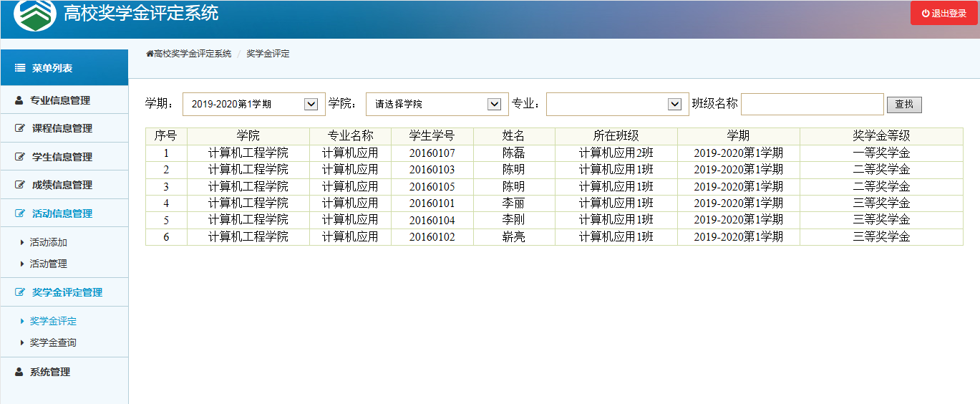Click student number 20160104

[432, 220]
